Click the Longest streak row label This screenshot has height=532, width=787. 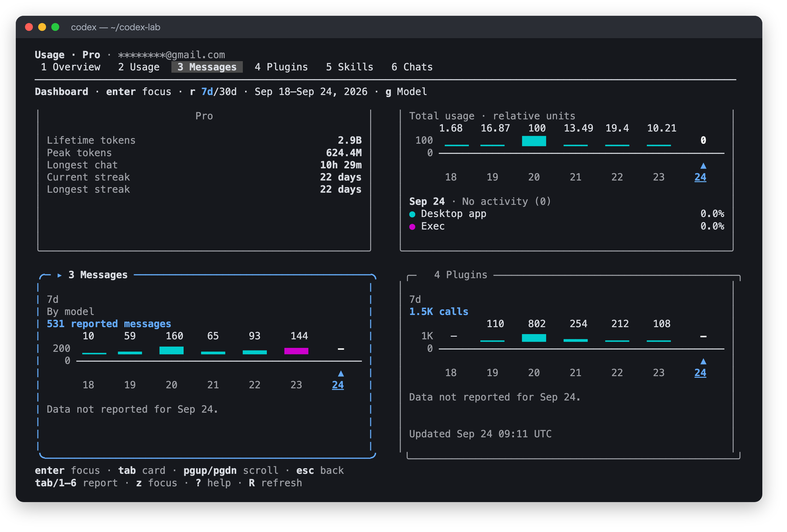[88, 189]
